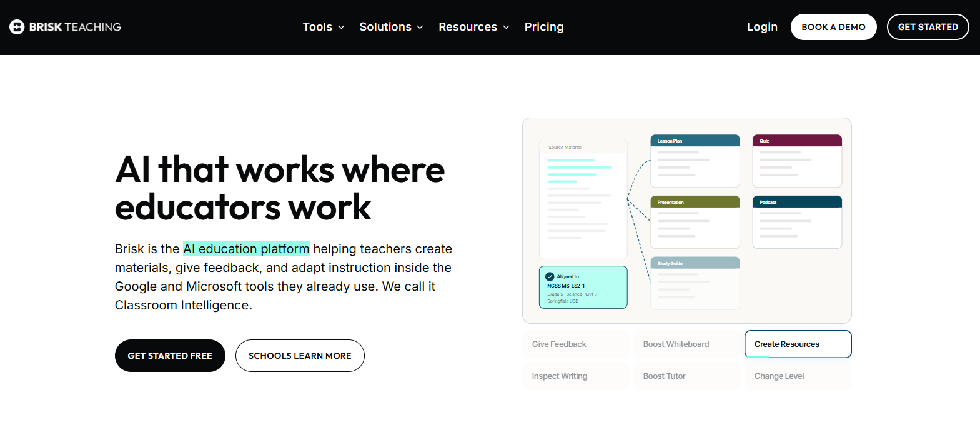Click the Lesson Plan card
980x427 pixels.
(695, 161)
